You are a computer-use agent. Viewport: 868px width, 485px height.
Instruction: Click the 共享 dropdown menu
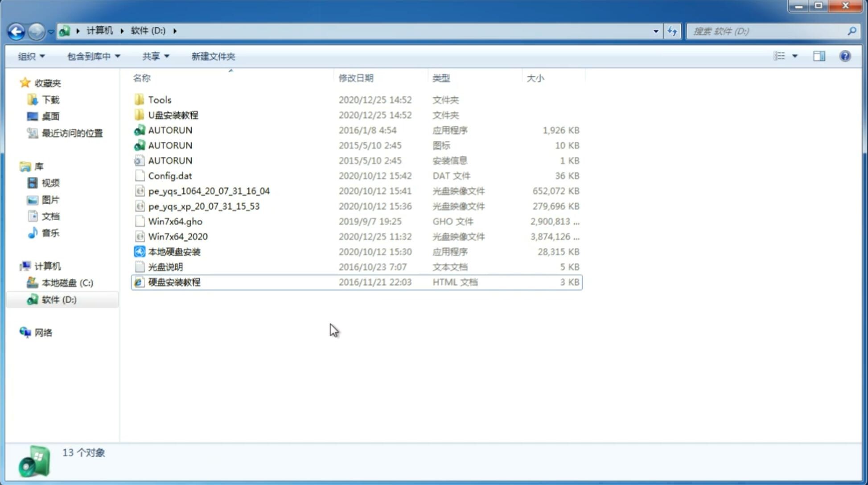[x=152, y=56]
